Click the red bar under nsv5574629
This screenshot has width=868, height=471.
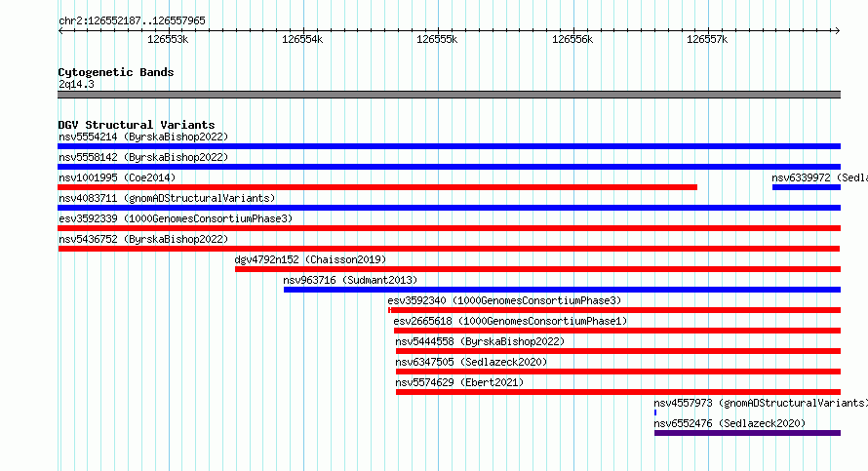(618, 392)
